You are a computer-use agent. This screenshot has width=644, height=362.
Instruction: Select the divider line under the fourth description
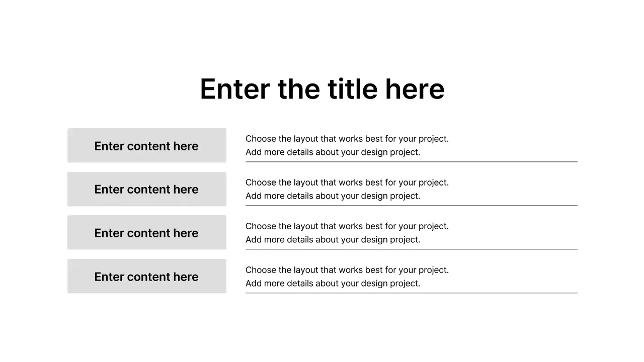[x=412, y=293]
